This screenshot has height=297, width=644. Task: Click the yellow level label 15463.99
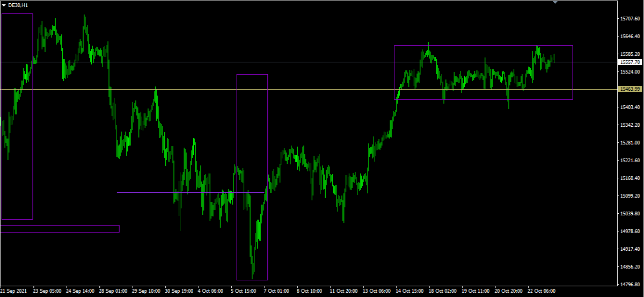630,89
